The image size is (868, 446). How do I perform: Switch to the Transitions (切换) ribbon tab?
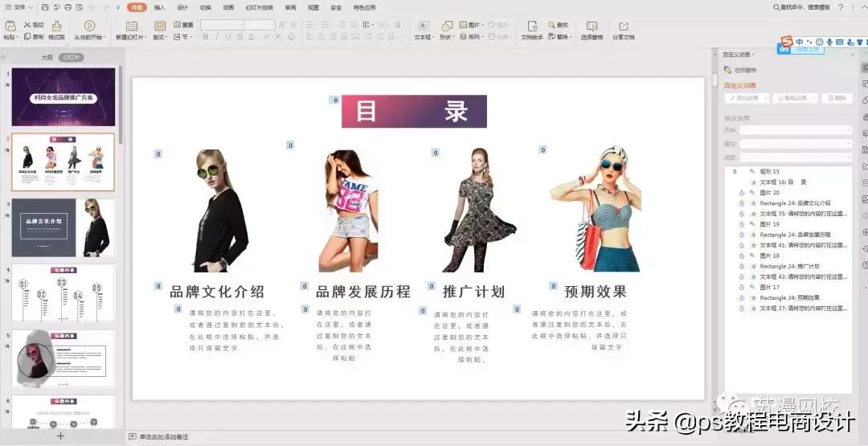pyautogui.click(x=206, y=8)
